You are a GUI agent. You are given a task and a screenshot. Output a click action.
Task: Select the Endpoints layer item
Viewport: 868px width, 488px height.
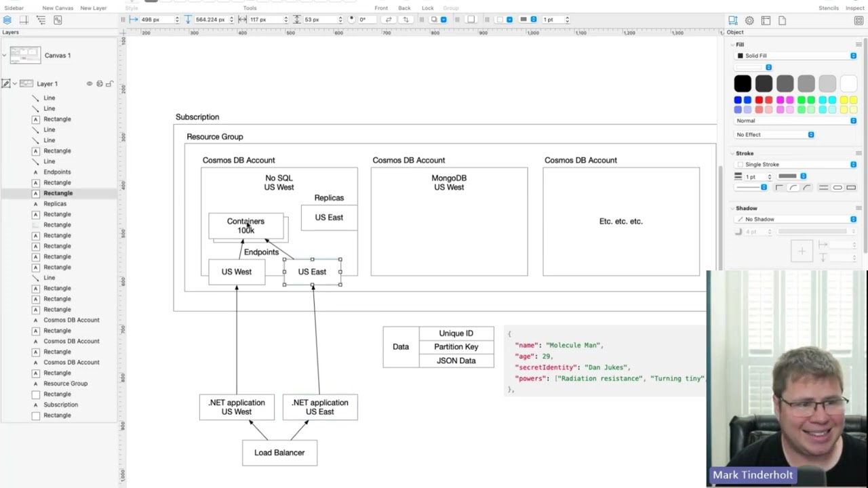coord(57,172)
